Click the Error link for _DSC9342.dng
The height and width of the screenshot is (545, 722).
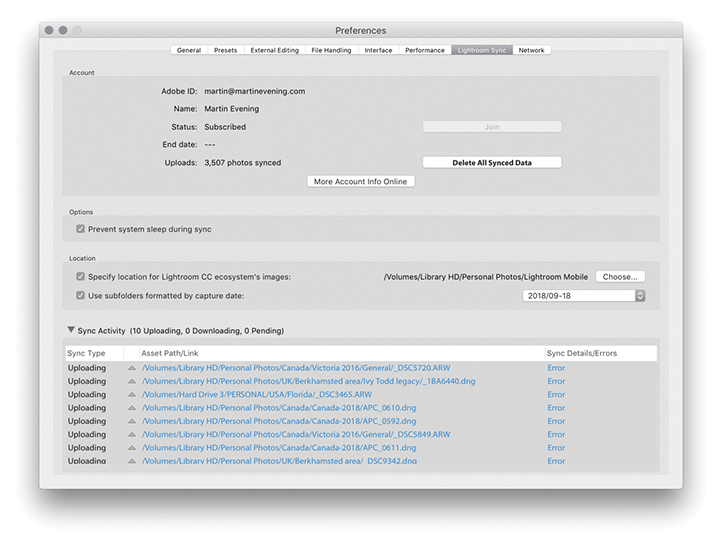pyautogui.click(x=556, y=461)
